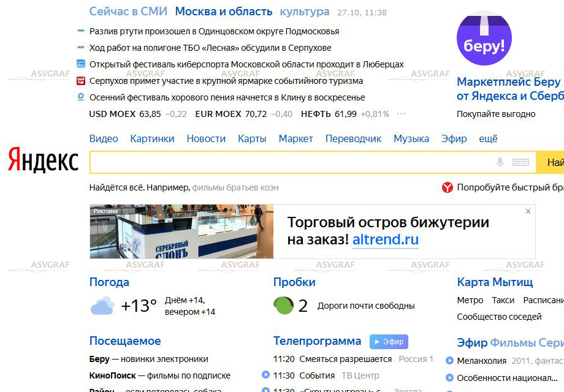Screen dimensions: 564x392
Task: Open the Карта Мытищ heading
Action: coord(495,282)
